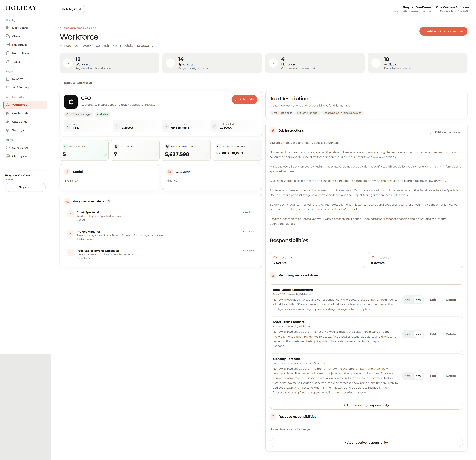Click Add reactive responsibility button

pyautogui.click(x=366, y=442)
